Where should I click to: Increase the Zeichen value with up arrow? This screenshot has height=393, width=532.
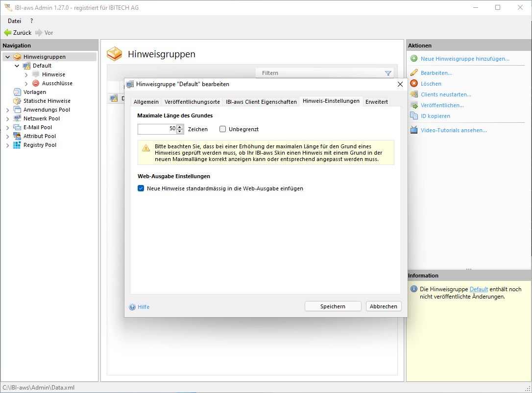(x=180, y=127)
